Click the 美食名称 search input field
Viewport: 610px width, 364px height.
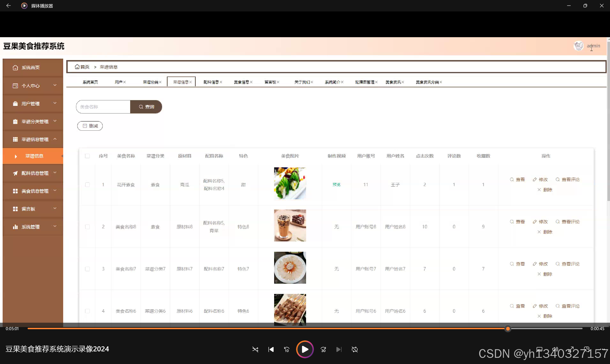[x=103, y=107]
